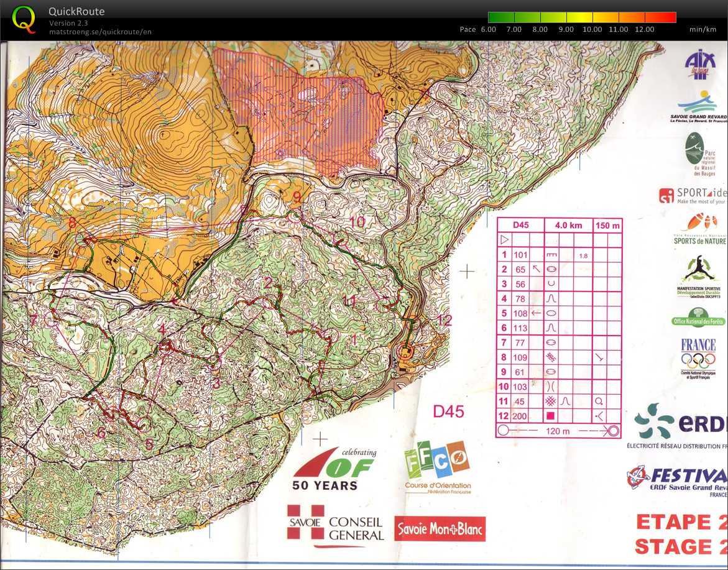Click control code 65 in the table

click(520, 270)
